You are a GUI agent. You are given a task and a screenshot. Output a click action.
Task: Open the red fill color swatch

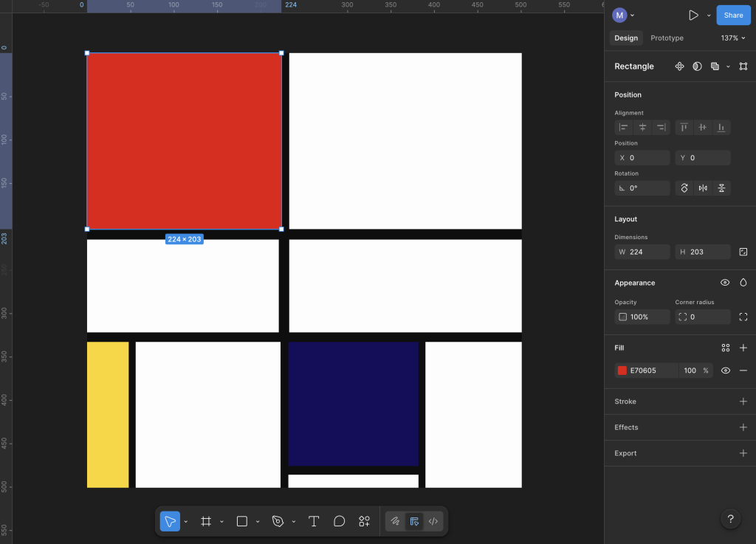click(x=622, y=371)
